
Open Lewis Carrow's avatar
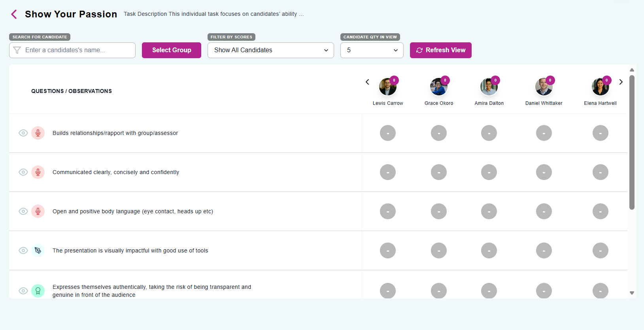point(388,87)
